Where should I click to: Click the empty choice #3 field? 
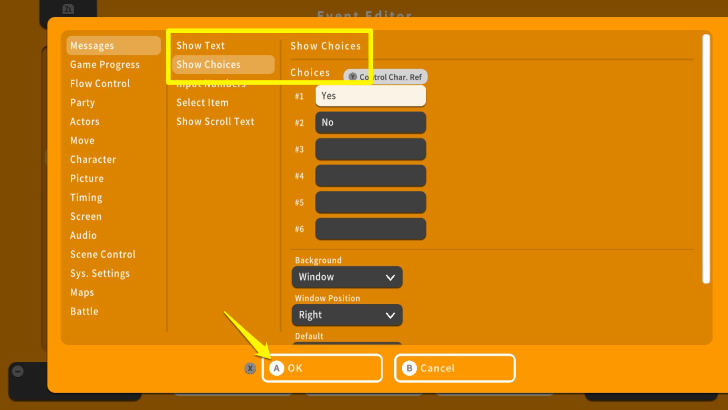(370, 149)
